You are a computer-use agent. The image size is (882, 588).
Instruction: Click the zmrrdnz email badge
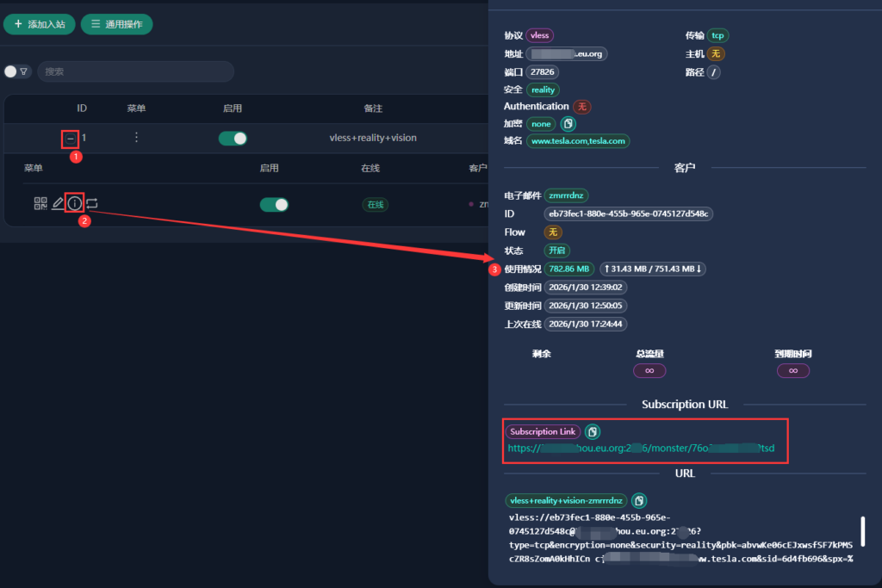coord(566,195)
